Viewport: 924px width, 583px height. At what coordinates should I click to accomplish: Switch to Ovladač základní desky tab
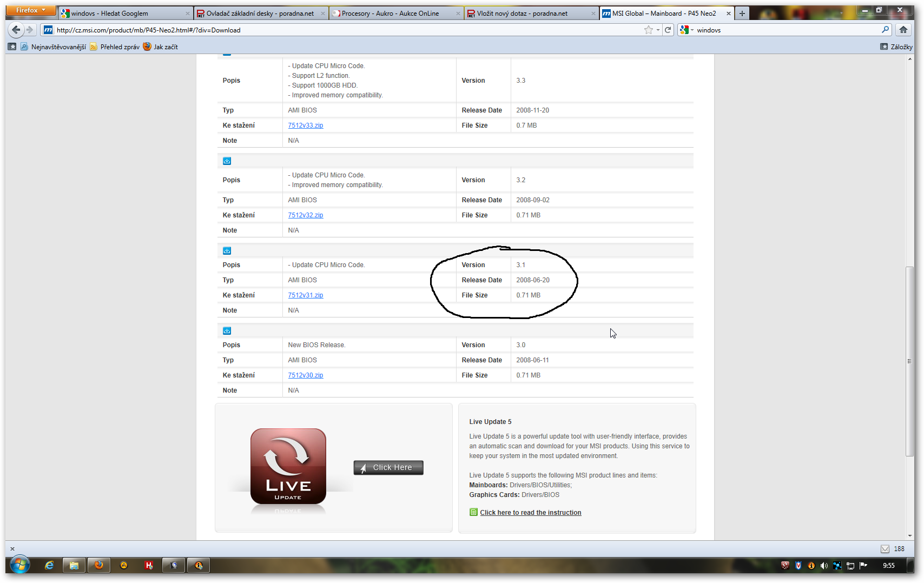tap(260, 14)
